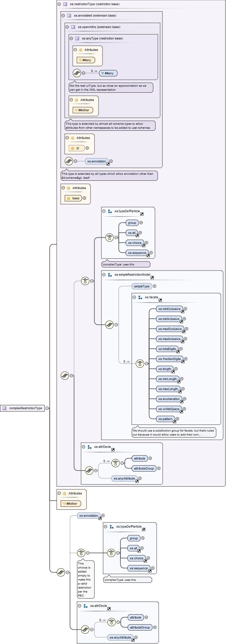Follow the reference arrow on xs:fractionDigits
The height and width of the screenshot is (644, 226).
click(183, 361)
